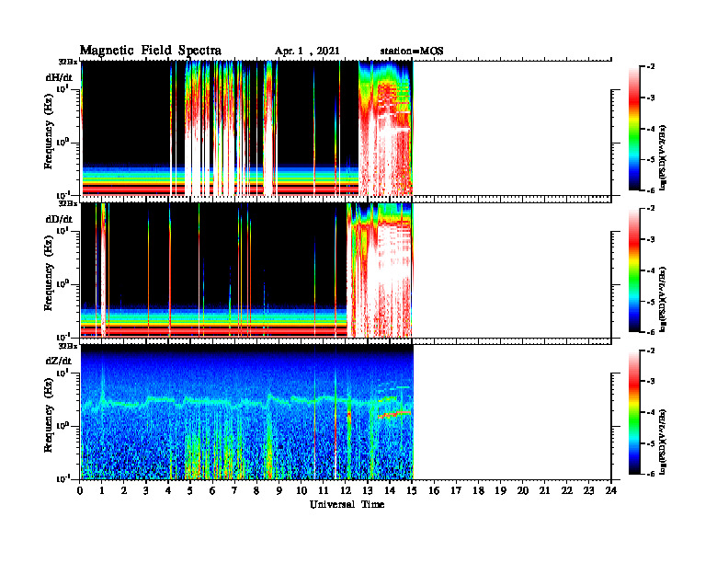
Task: Click the 'station=MOS' label
Action: 412,52
